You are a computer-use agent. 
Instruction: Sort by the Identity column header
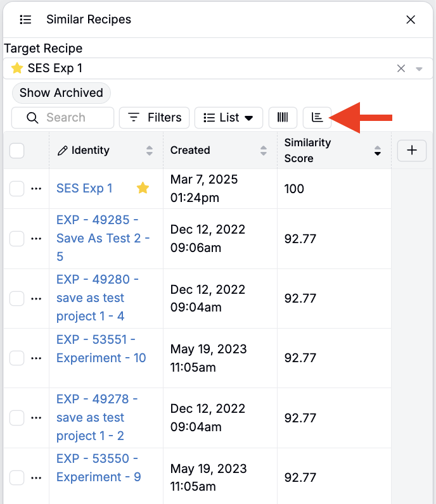[91, 151]
